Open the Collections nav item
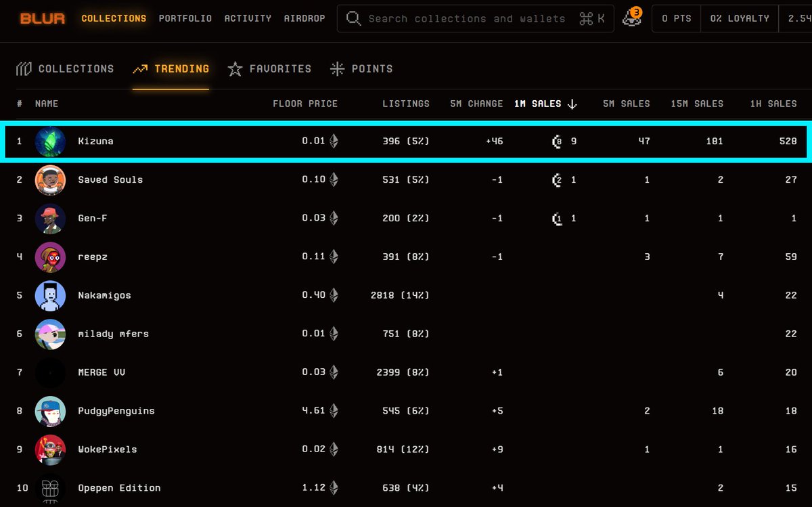The width and height of the screenshot is (812, 507). 114,18
